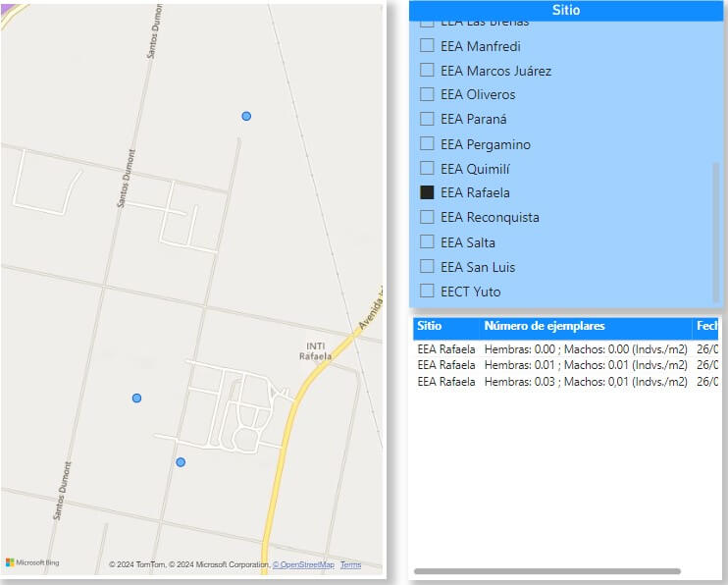Check the EEA Marcos Juárez site
Screen dimensions: 728x585
pos(427,71)
